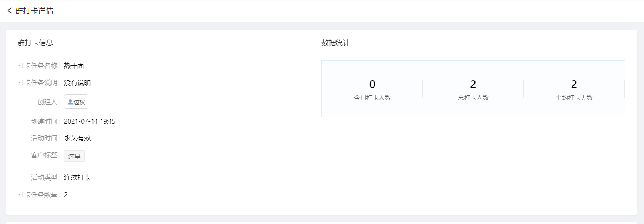The width and height of the screenshot is (644, 224).
Task: Click the 平均打卡天数 statistic label
Action: tap(574, 97)
